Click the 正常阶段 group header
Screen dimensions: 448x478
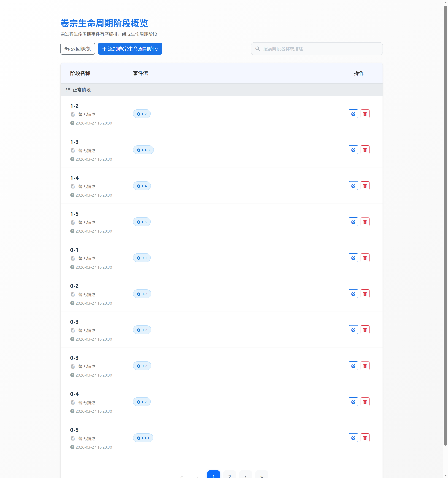click(81, 90)
